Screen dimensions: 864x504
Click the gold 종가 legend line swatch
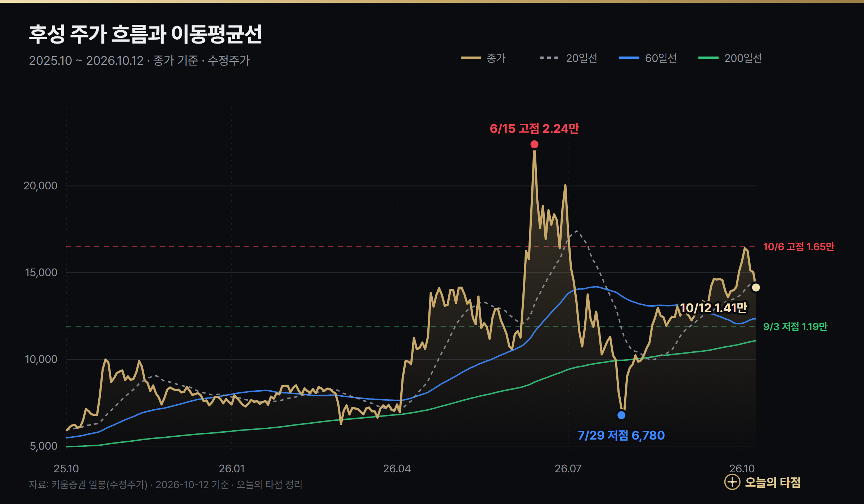[471, 58]
